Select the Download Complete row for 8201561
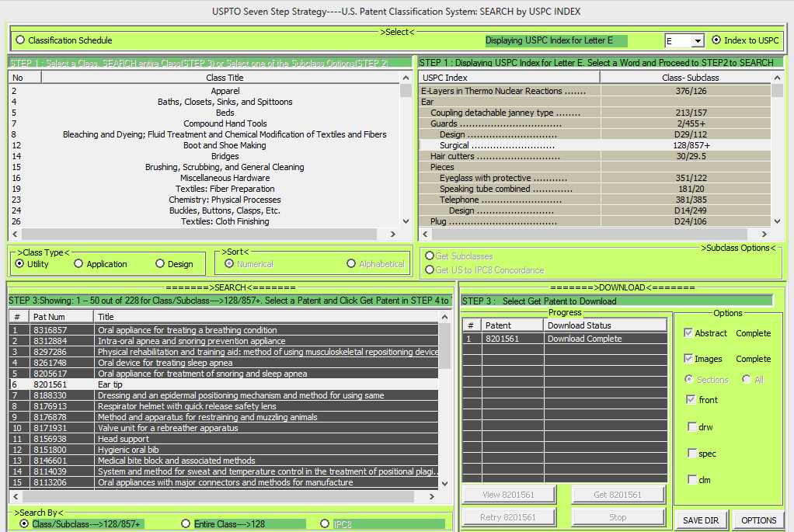Screen dimensions: 794x532 [564, 339]
